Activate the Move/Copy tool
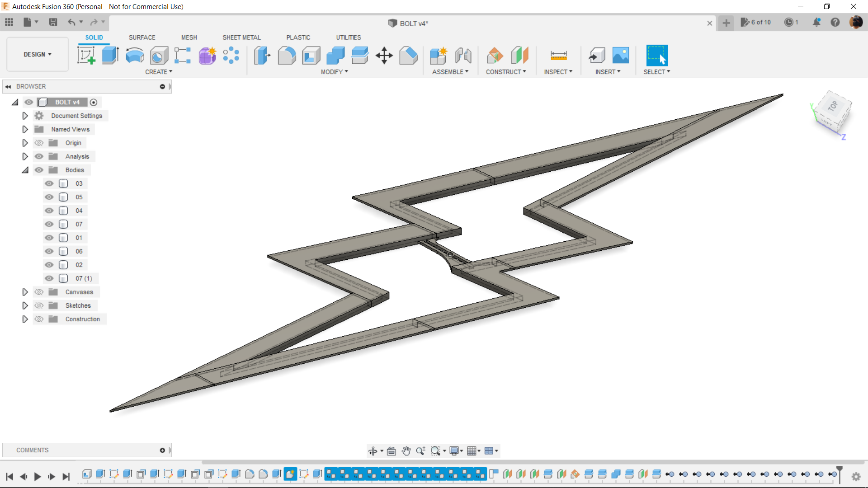 tap(384, 56)
